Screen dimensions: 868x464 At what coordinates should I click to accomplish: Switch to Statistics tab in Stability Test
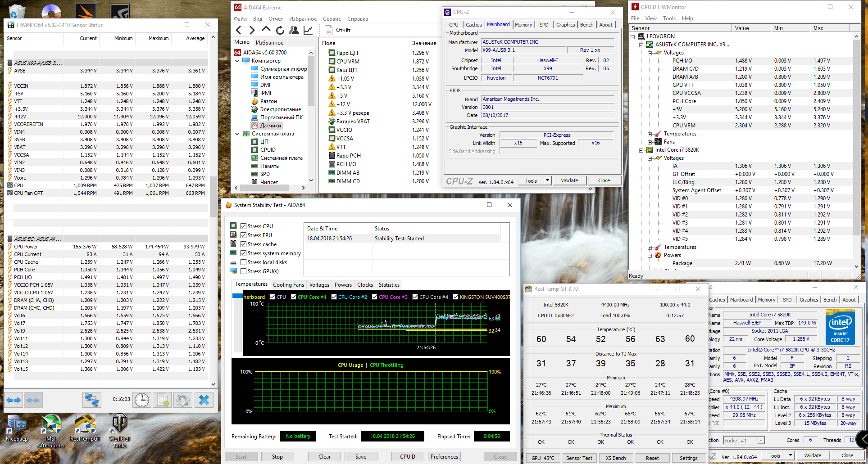click(x=389, y=285)
